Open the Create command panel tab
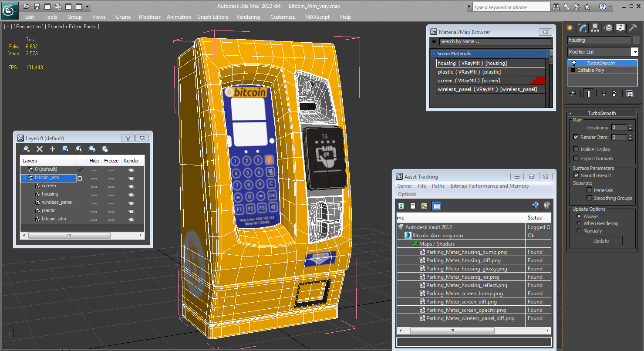The image size is (644, 351). click(x=570, y=28)
